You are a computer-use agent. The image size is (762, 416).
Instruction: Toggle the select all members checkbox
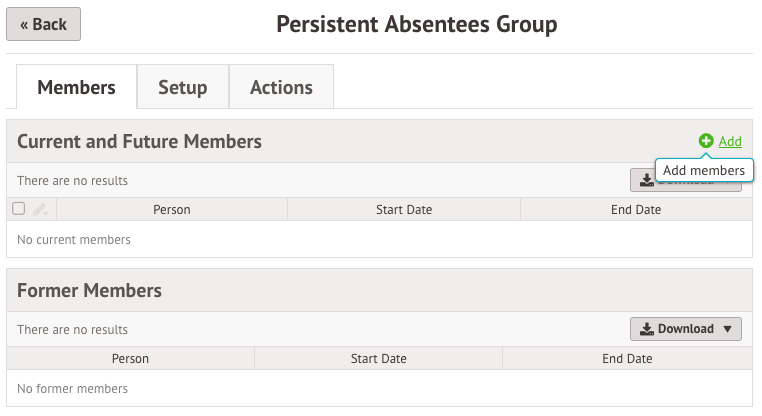[x=18, y=208]
